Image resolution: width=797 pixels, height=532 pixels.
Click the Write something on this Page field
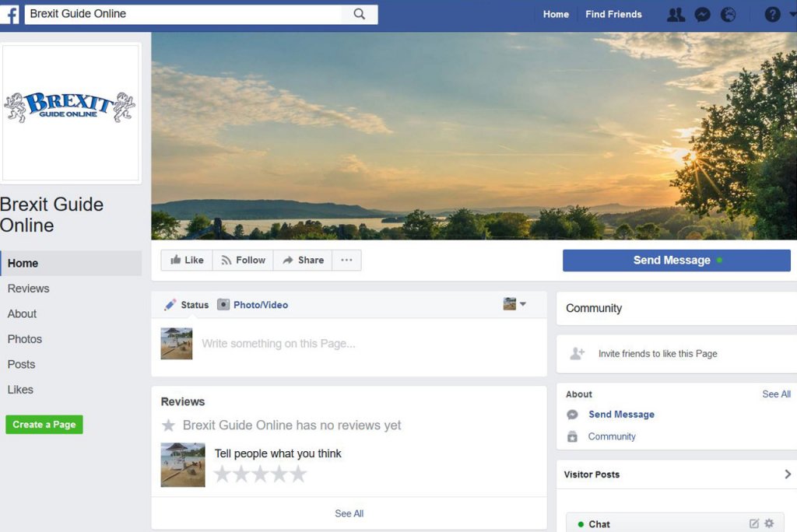coord(278,344)
